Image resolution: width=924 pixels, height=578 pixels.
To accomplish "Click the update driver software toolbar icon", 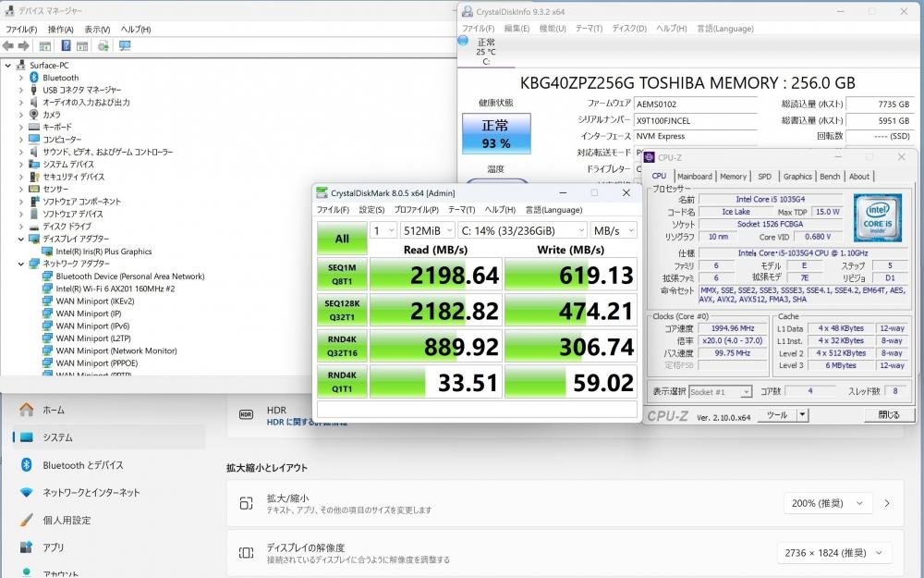I will tap(103, 46).
